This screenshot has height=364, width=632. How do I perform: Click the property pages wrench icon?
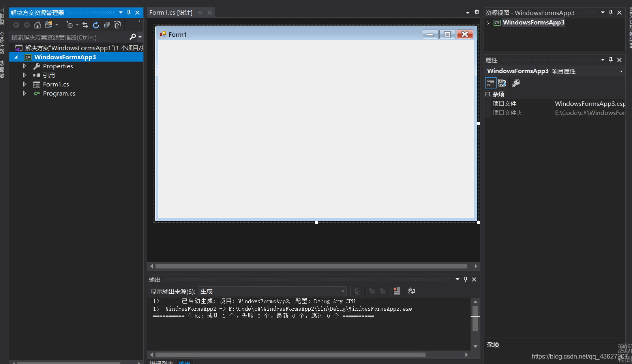516,83
